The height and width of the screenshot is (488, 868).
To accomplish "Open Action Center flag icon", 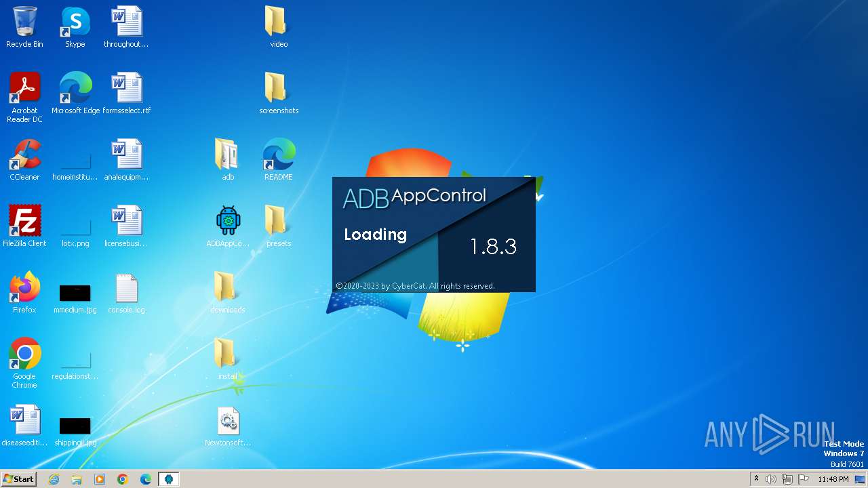I will click(804, 479).
